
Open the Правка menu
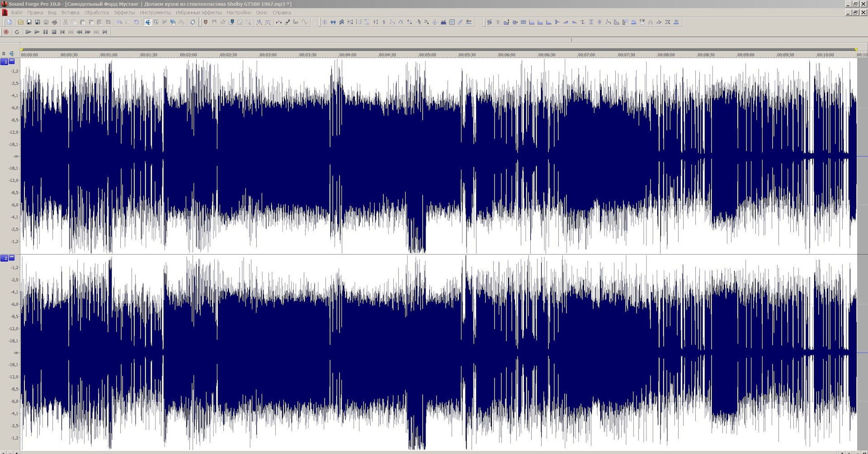pos(35,13)
